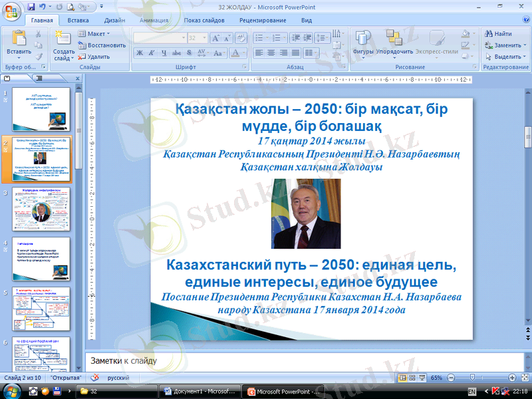Click the Undo arrow in quick access toolbar
The width and height of the screenshot is (532, 399).
point(43,7)
